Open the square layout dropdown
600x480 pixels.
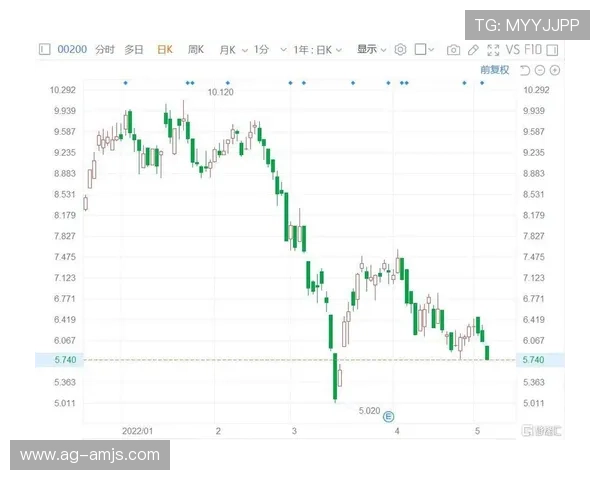click(x=424, y=49)
